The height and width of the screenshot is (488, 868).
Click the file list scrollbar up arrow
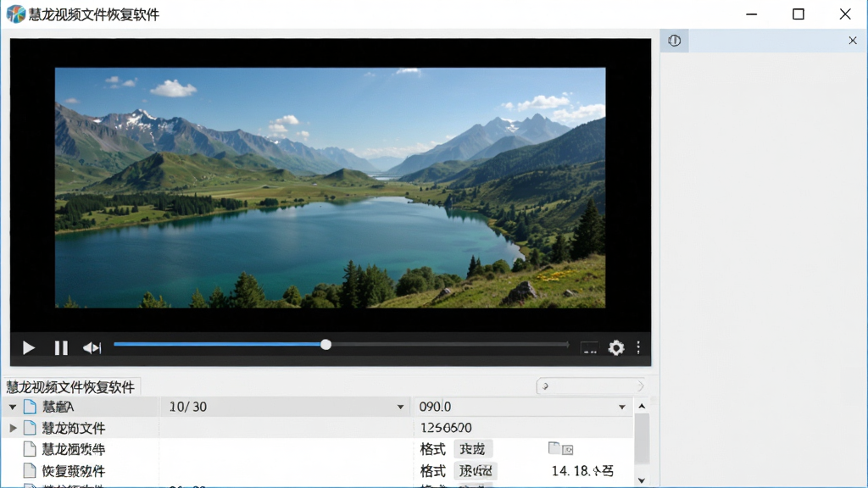point(642,406)
